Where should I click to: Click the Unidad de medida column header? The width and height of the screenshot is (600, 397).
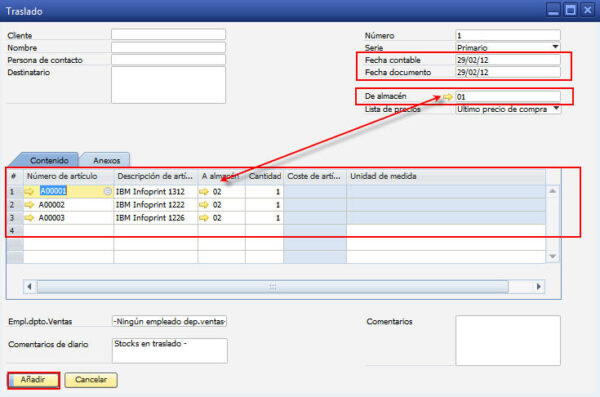pyautogui.click(x=446, y=176)
